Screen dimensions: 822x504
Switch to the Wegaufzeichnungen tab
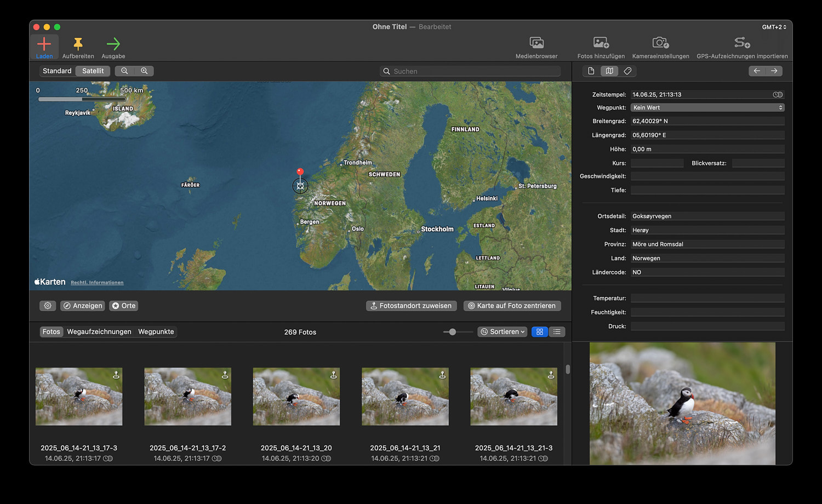(99, 331)
